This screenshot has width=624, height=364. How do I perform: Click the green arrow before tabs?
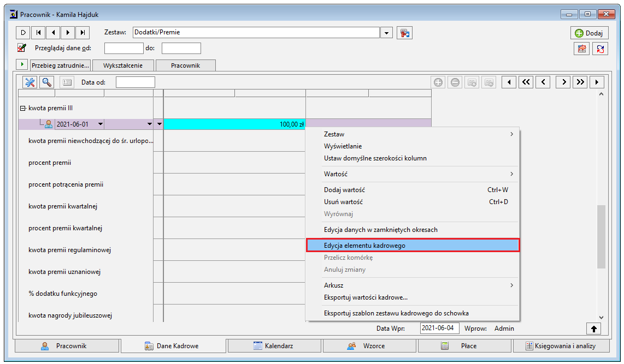pyautogui.click(x=22, y=64)
